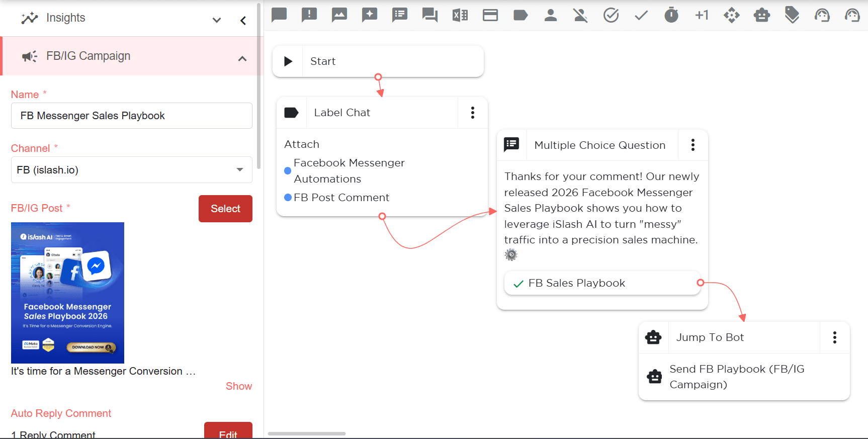This screenshot has height=439, width=868.
Task: Click FB Sales Playbook output connector
Action: coord(701,283)
